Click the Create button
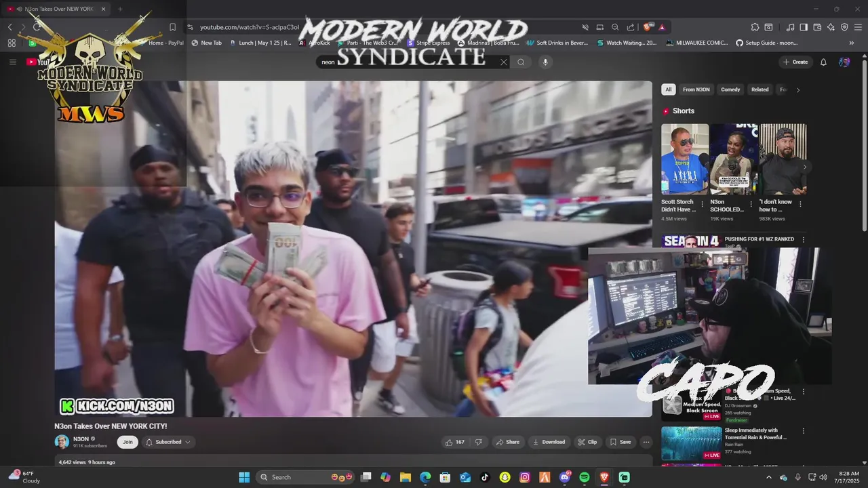This screenshot has height=488, width=868. [795, 62]
